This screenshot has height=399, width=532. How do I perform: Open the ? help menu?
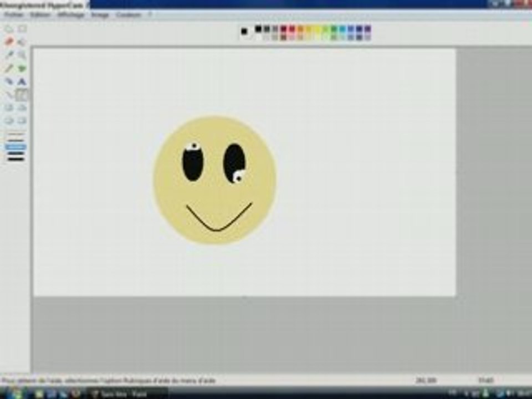point(150,15)
